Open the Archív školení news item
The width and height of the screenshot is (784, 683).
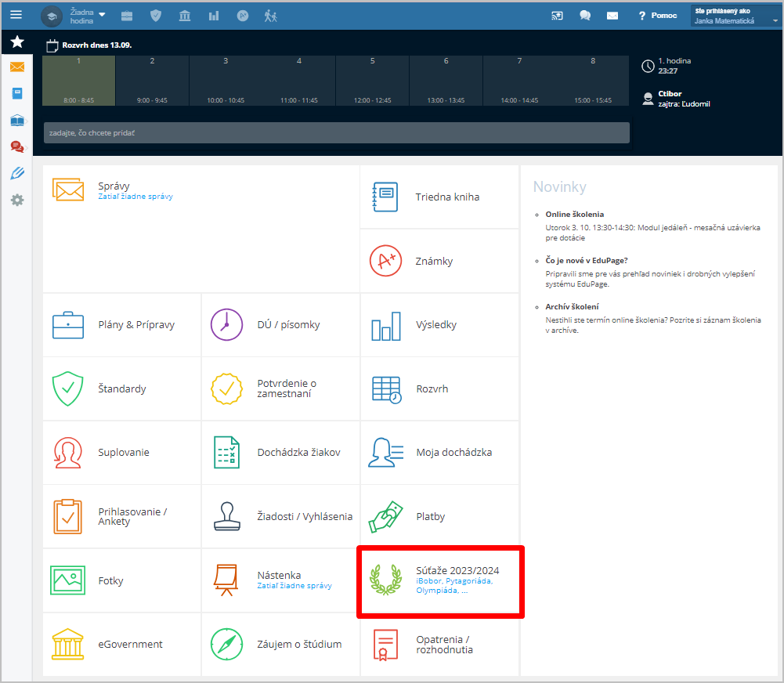pos(572,306)
